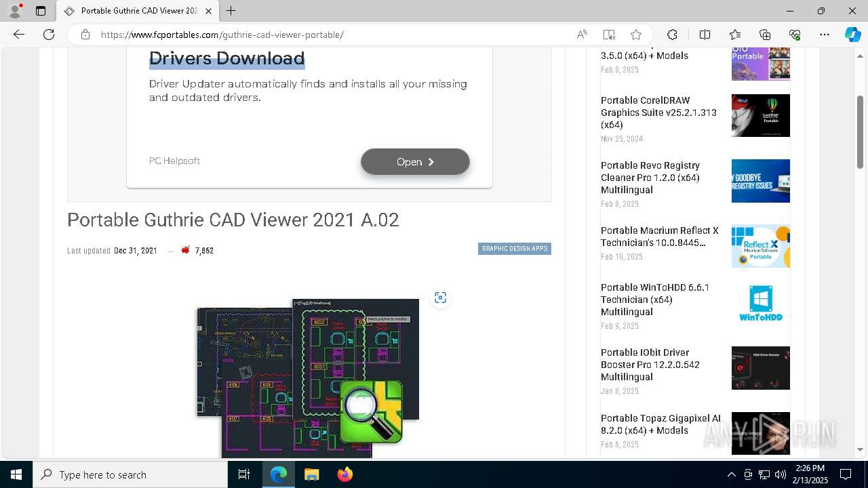Click Macrium Reflect thumbnail

coord(761,246)
